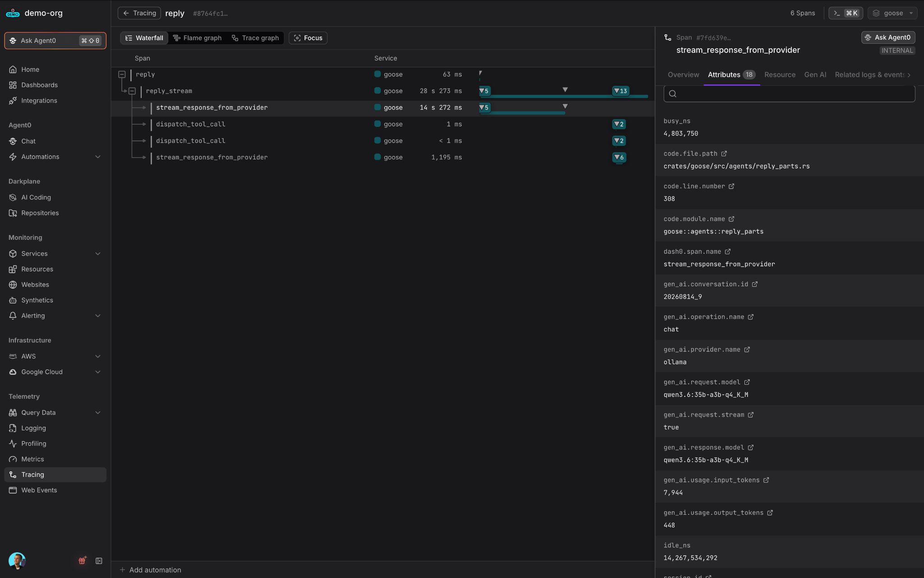Open the Resource tab

(x=780, y=75)
